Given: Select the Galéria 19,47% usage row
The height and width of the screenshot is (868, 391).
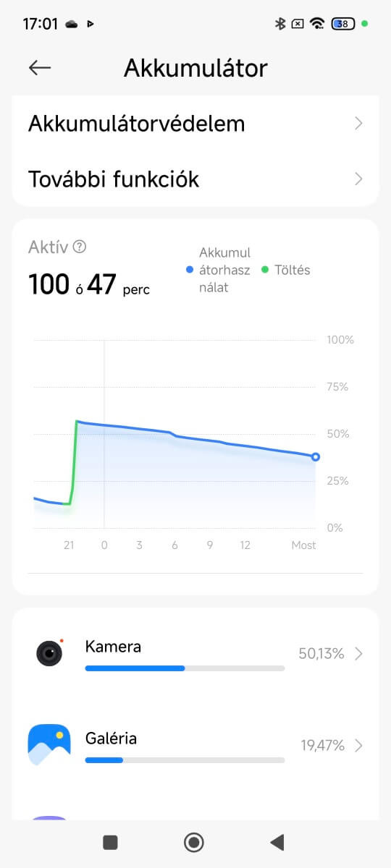Looking at the screenshot, I should (x=195, y=746).
